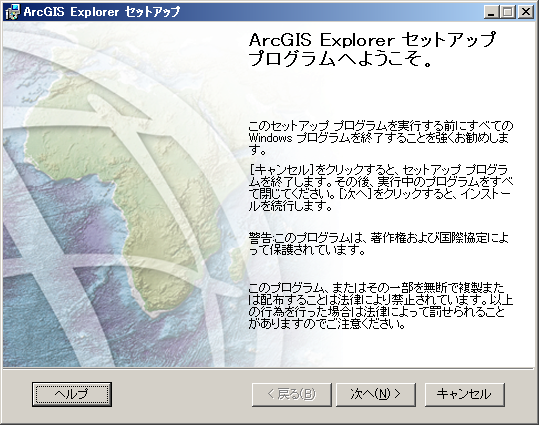The width and height of the screenshot is (539, 425).
Task: Click the paragraph recommending closing Windows programs
Action: [x=381, y=138]
